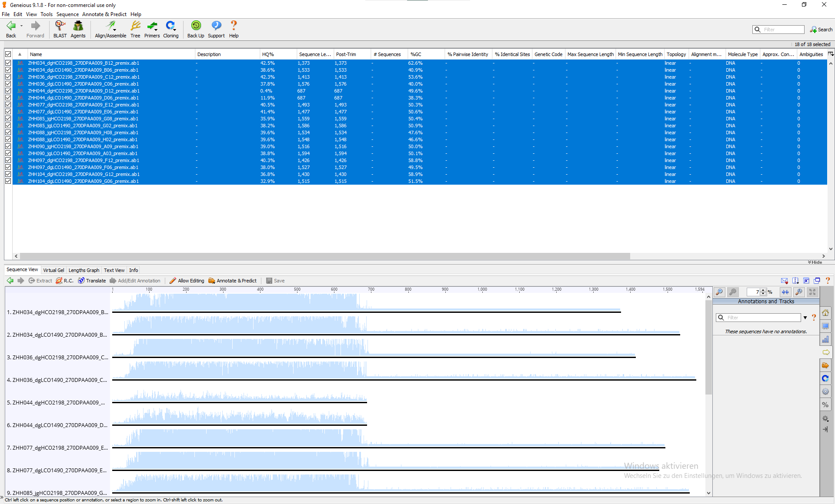Uncheck the ZHH090_jgHCO2198 A09 row checkbox
The image size is (835, 504).
8,146
